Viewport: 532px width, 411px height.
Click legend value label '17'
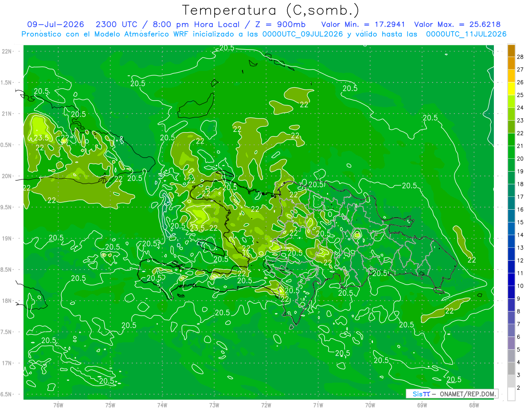pos(520,197)
